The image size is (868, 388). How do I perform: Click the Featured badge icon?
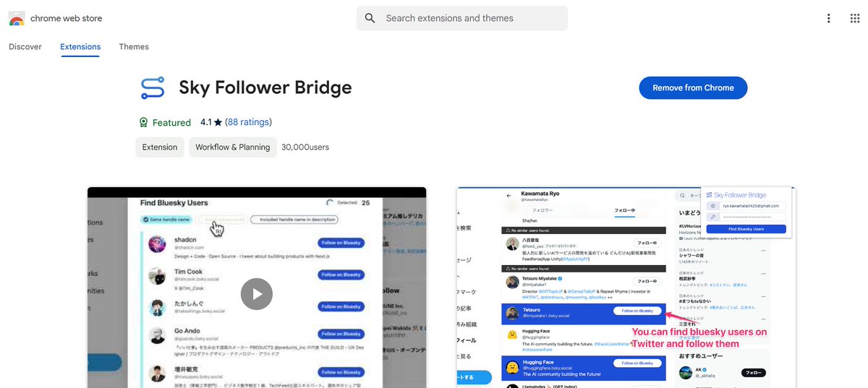pos(143,123)
